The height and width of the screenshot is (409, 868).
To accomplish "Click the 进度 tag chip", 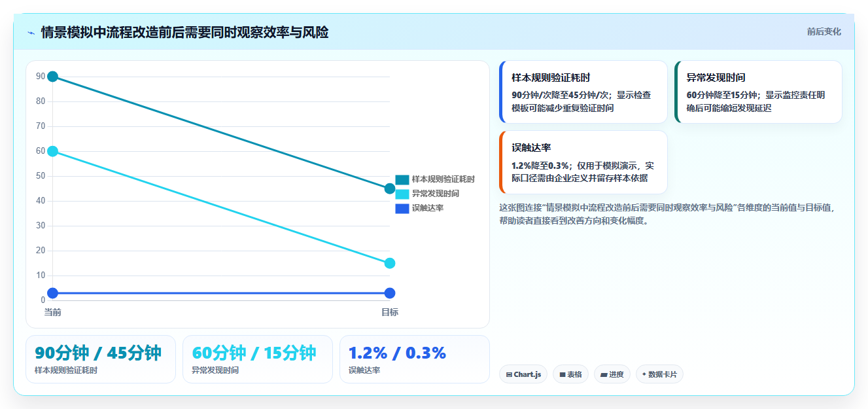I will (612, 374).
